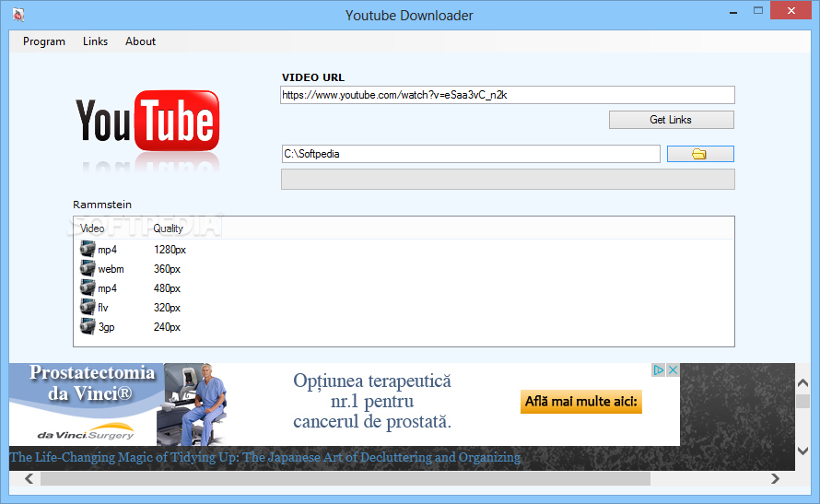This screenshot has width=820, height=504.
Task: Click the AdChoices triangle icon on the ad
Action: click(x=659, y=370)
